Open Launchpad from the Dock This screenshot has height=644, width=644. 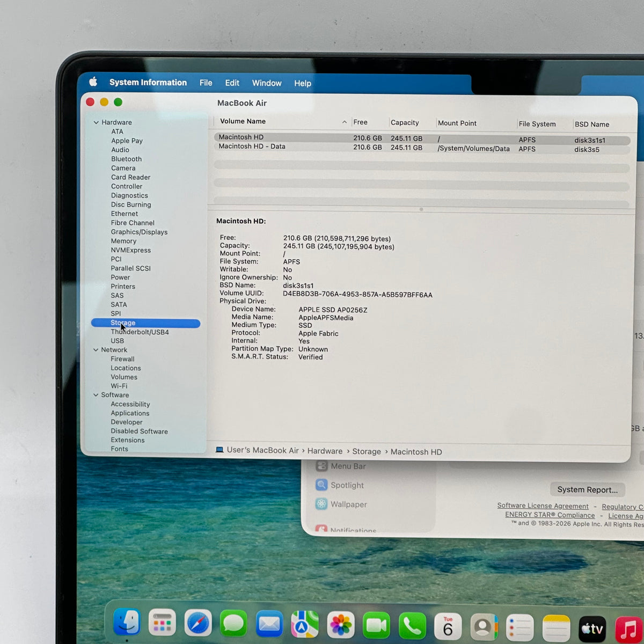[x=162, y=623]
